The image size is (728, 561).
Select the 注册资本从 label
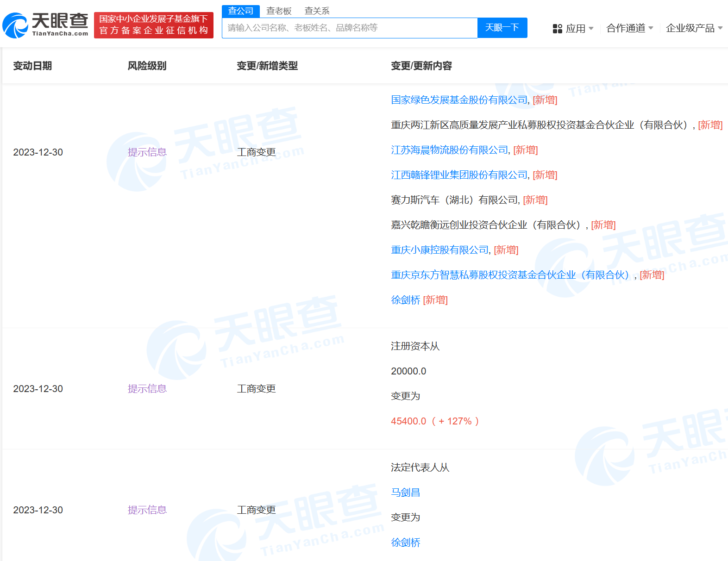pos(415,346)
